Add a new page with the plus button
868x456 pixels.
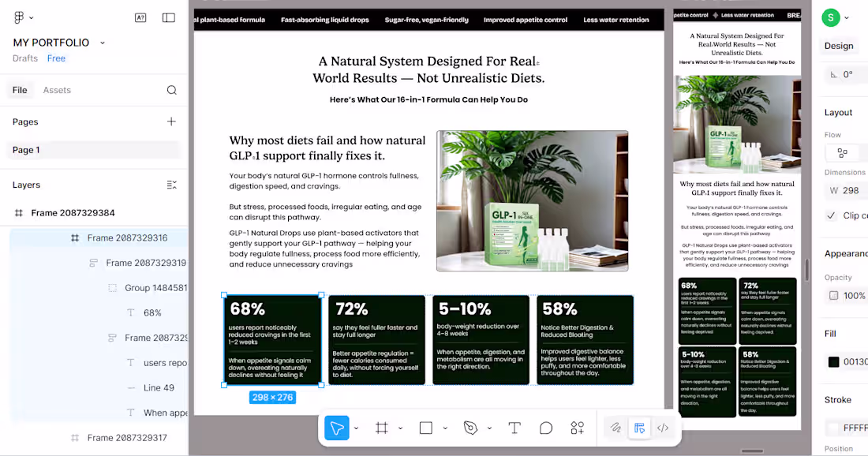tap(171, 121)
